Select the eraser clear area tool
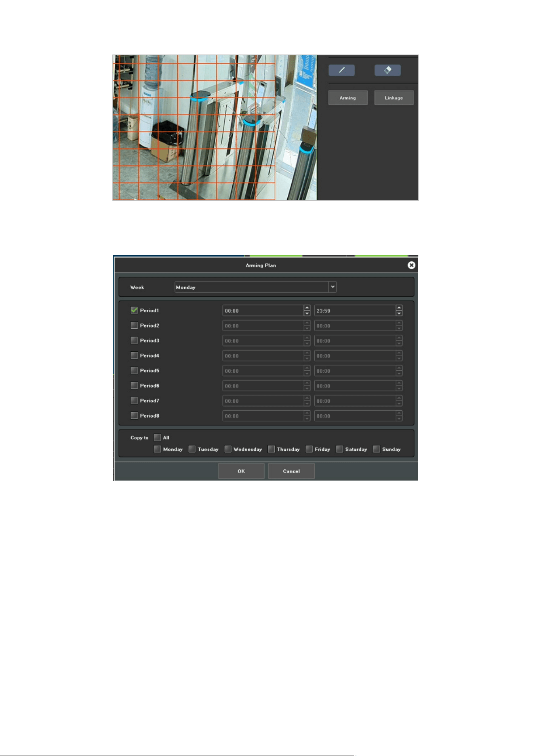This screenshot has height=756, width=535. (x=388, y=70)
